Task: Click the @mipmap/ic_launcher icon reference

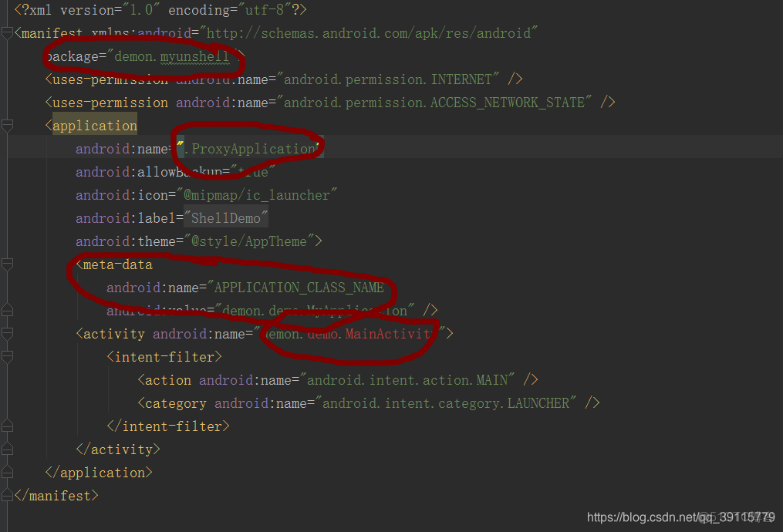Action: point(257,195)
